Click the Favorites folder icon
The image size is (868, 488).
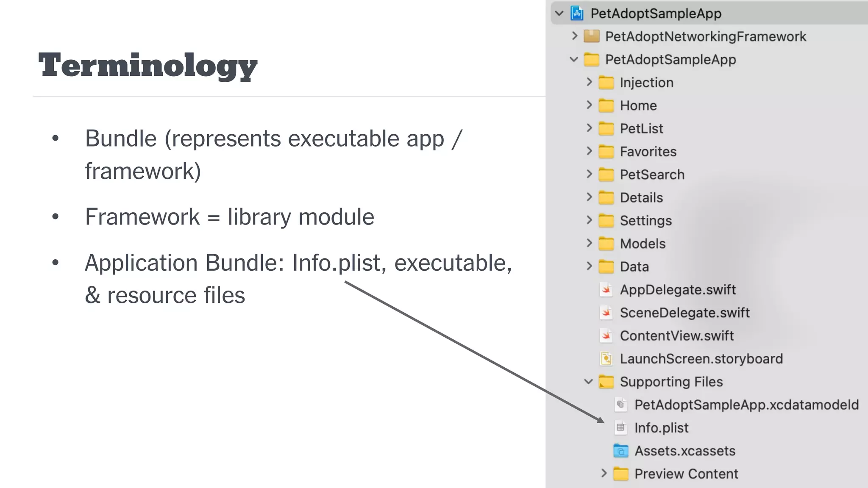(x=606, y=152)
